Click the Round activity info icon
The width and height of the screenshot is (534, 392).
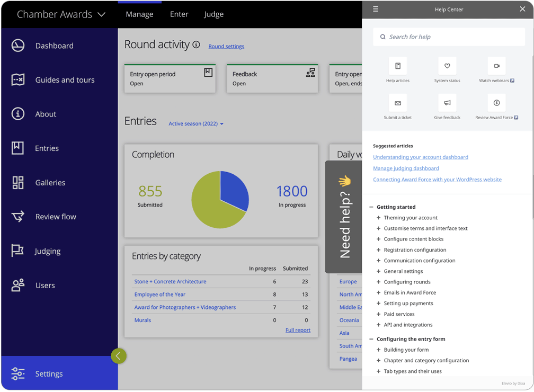(x=196, y=45)
